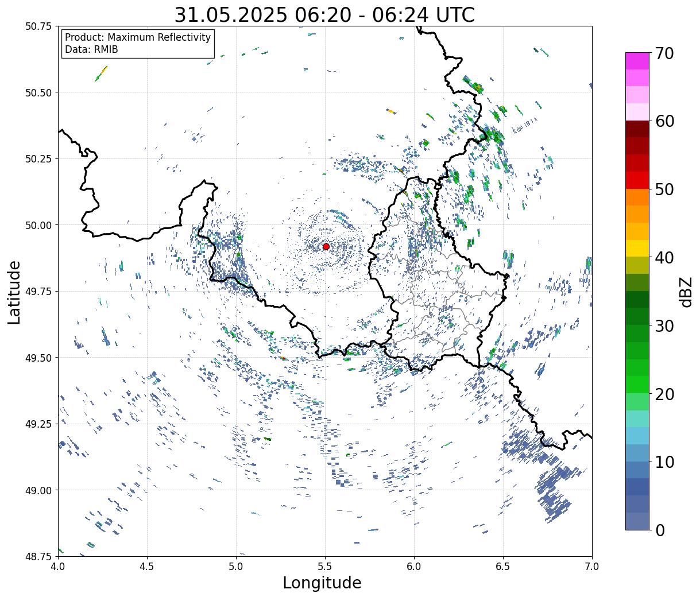Click the latitude tick label 48.75
The image size is (700, 597).
(x=38, y=556)
